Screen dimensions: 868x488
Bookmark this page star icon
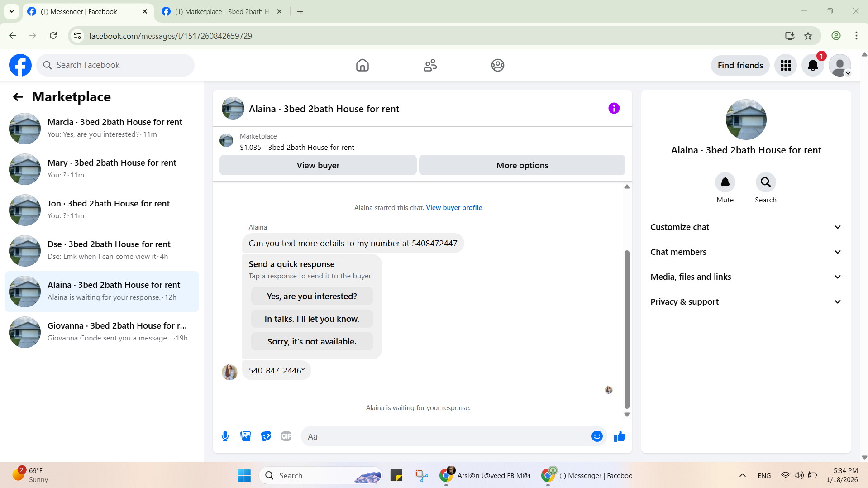[x=808, y=36]
